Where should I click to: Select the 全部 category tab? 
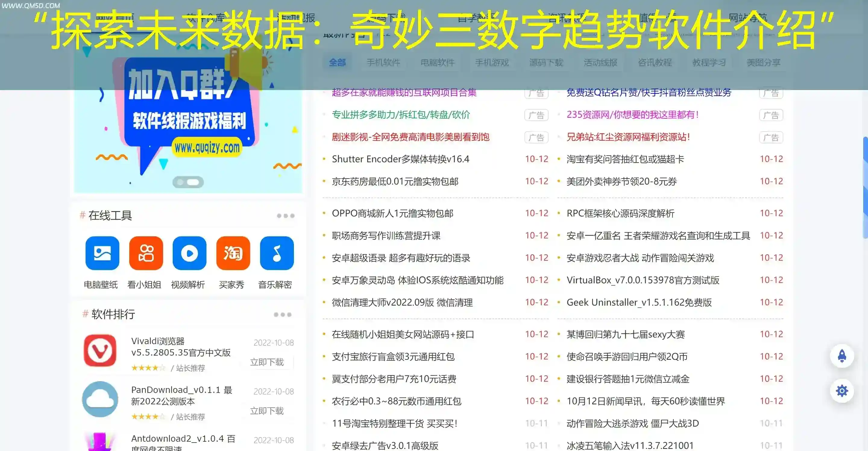click(x=337, y=63)
